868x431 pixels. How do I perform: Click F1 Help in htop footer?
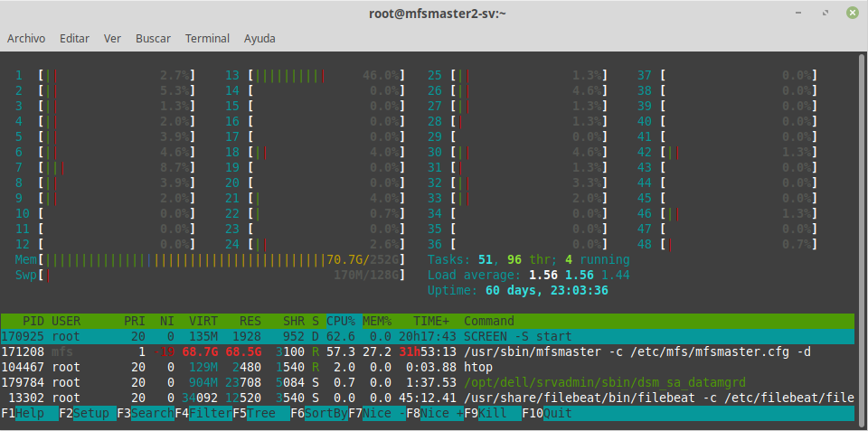[x=30, y=413]
